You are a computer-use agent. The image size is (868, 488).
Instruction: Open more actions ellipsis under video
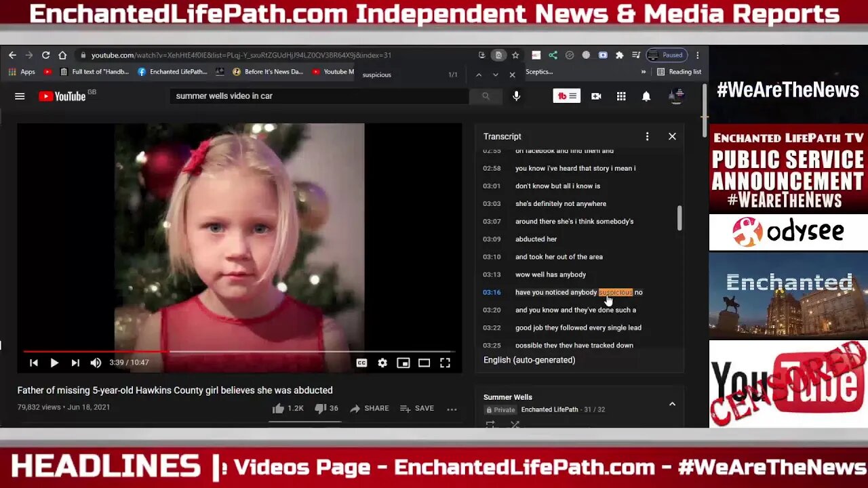(x=452, y=409)
